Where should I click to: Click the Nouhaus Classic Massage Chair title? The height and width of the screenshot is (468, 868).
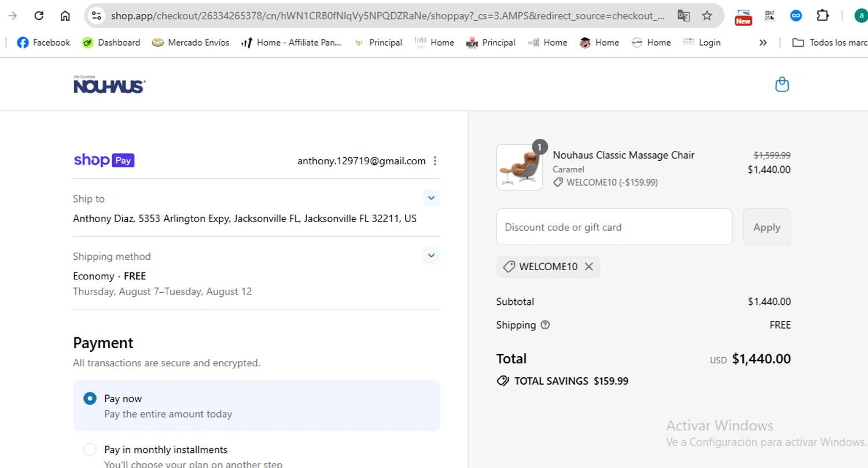[623, 154]
